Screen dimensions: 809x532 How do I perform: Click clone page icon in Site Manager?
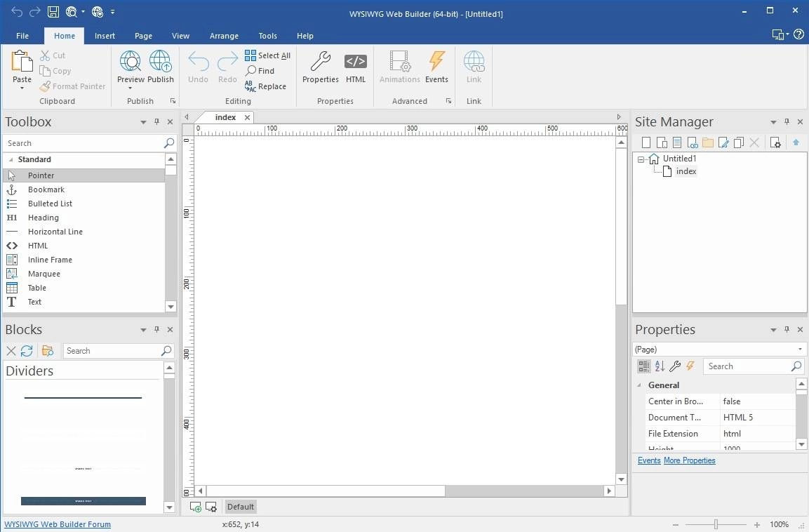tap(739, 142)
